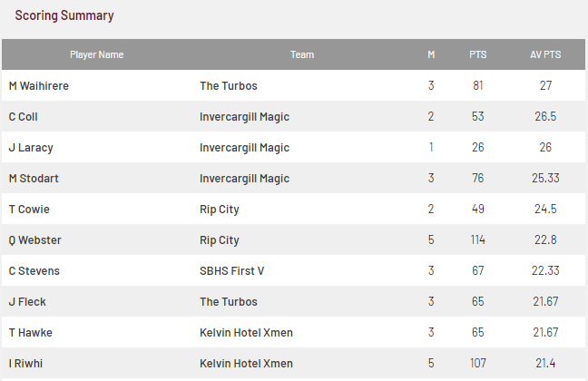Click points value 81

(477, 85)
